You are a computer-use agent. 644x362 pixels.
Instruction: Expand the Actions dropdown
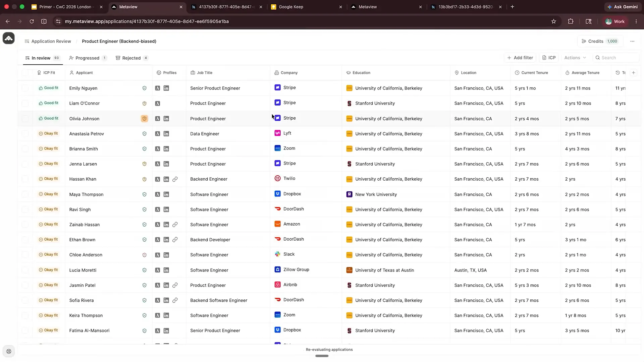pyautogui.click(x=575, y=58)
